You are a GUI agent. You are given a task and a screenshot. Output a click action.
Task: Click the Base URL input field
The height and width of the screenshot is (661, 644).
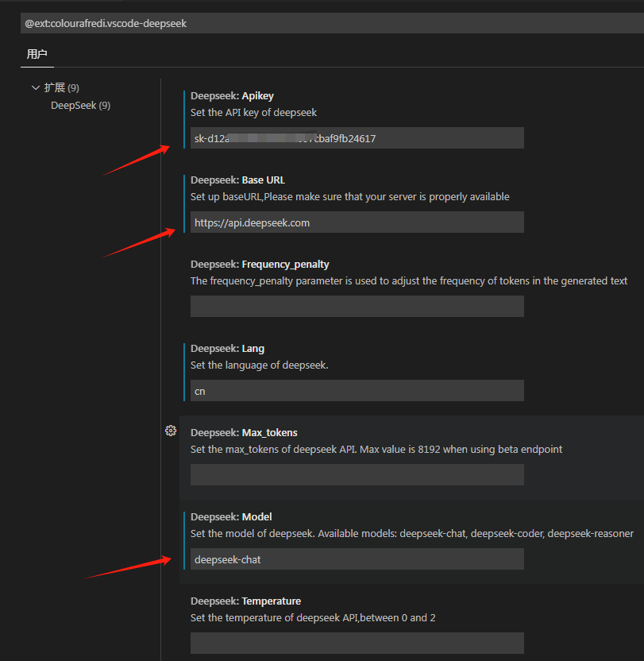pos(357,222)
